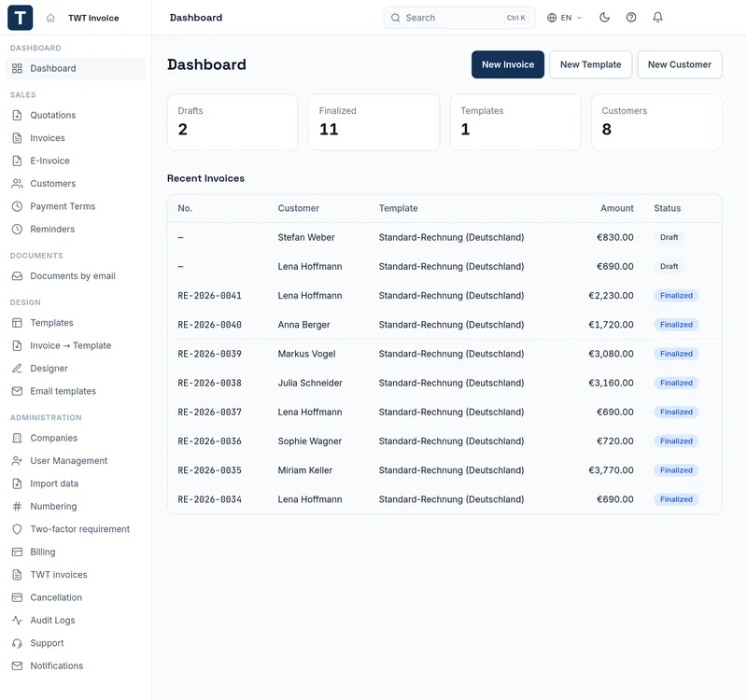Click the New Customer button

pyautogui.click(x=680, y=64)
